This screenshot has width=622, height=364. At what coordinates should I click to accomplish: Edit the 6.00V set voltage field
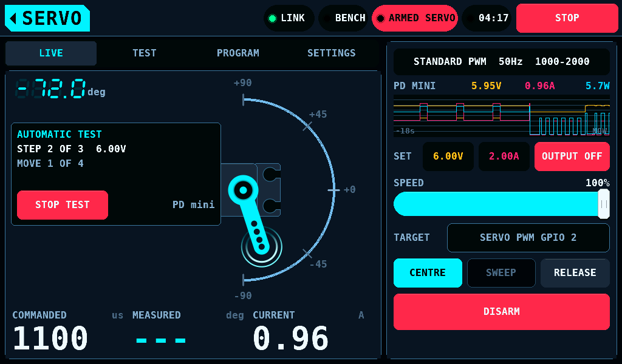448,157
